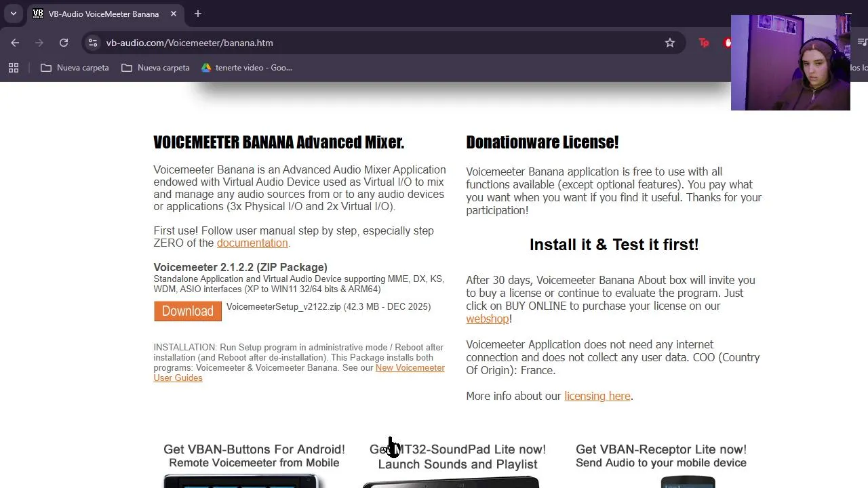Open site information icon in address bar
The width and height of the screenshot is (868, 488).
(93, 43)
